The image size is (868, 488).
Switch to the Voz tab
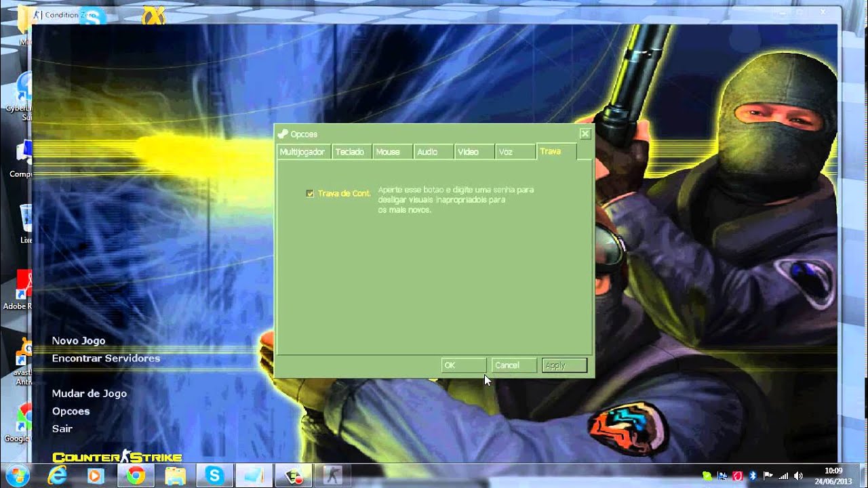[x=514, y=152]
